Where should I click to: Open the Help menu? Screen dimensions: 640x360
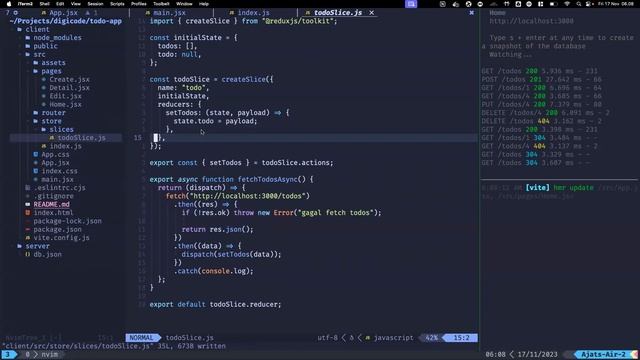[204, 4]
